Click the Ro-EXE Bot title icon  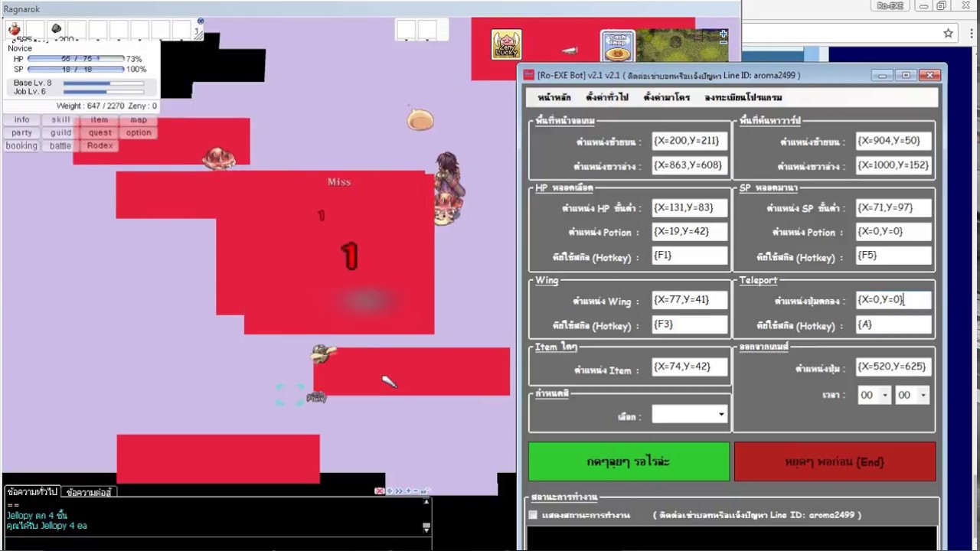(x=528, y=75)
